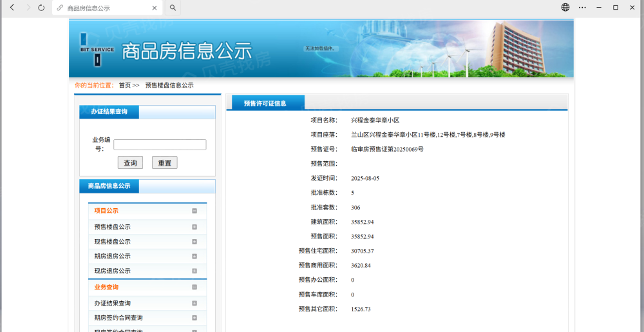The image size is (644, 332).
Task: Click the browser back arrow
Action: click(x=12, y=7)
